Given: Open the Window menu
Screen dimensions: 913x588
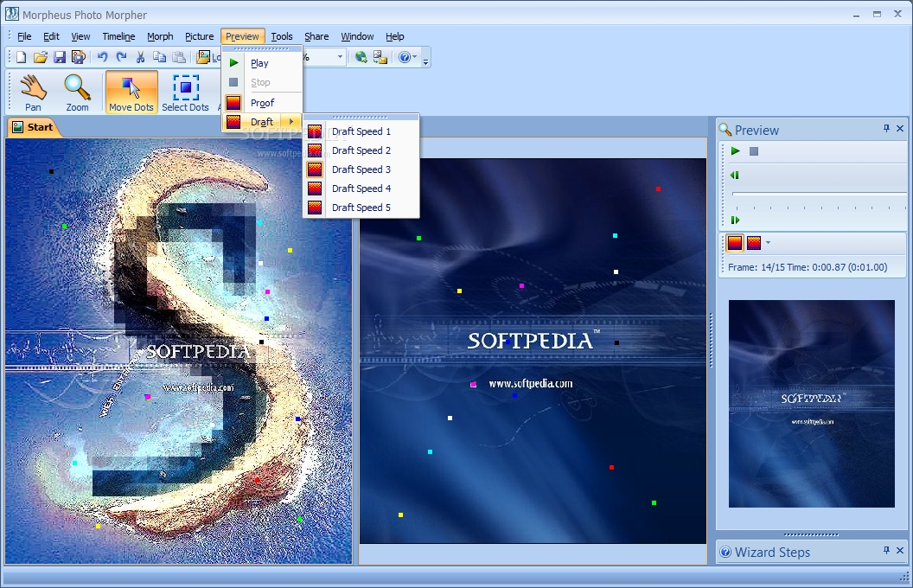Looking at the screenshot, I should [x=357, y=36].
